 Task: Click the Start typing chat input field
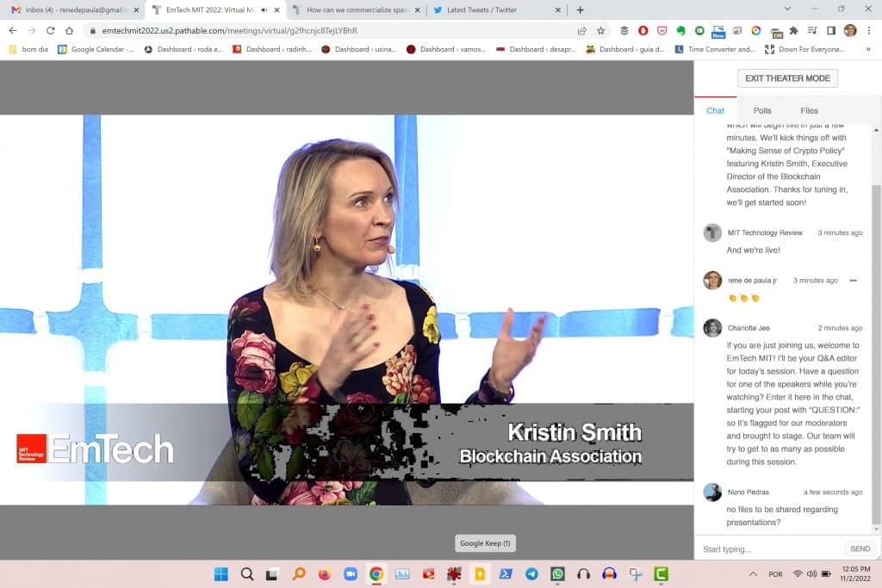tap(767, 548)
